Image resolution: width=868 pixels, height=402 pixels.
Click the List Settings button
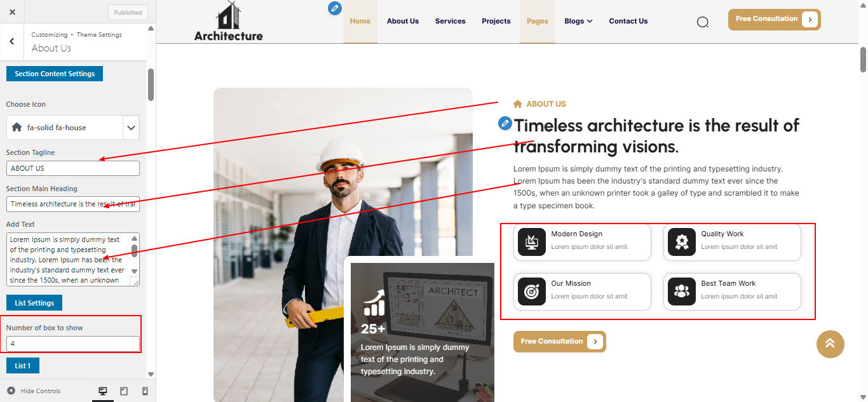tap(34, 303)
